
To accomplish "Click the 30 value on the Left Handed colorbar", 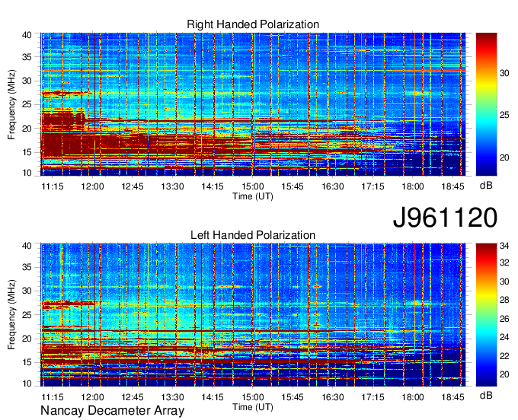I will [504, 282].
